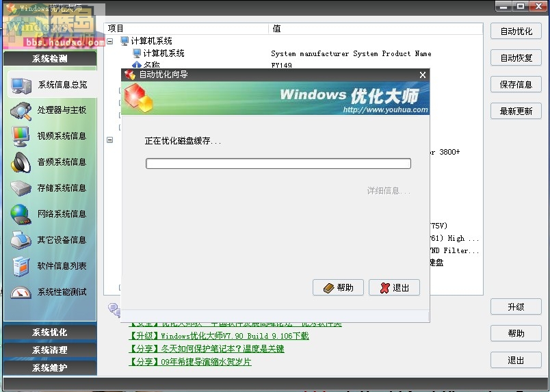
Task: Click the 保存信息 button
Action: coord(516,84)
